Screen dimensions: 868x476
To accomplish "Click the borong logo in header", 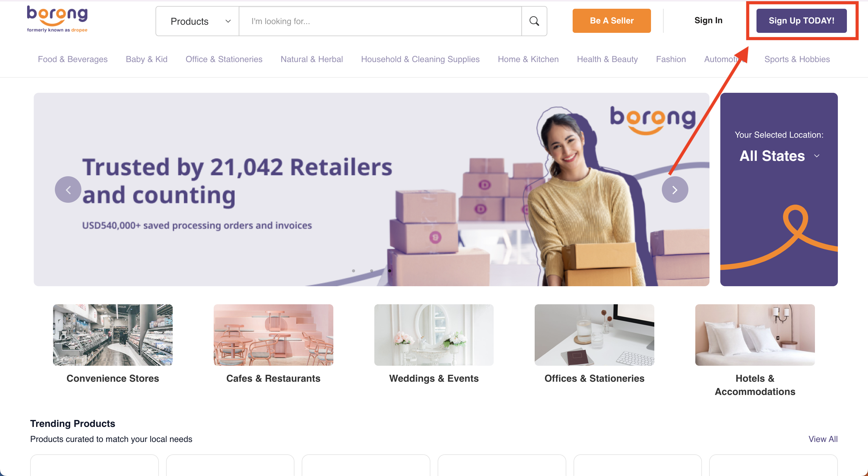I will click(57, 19).
